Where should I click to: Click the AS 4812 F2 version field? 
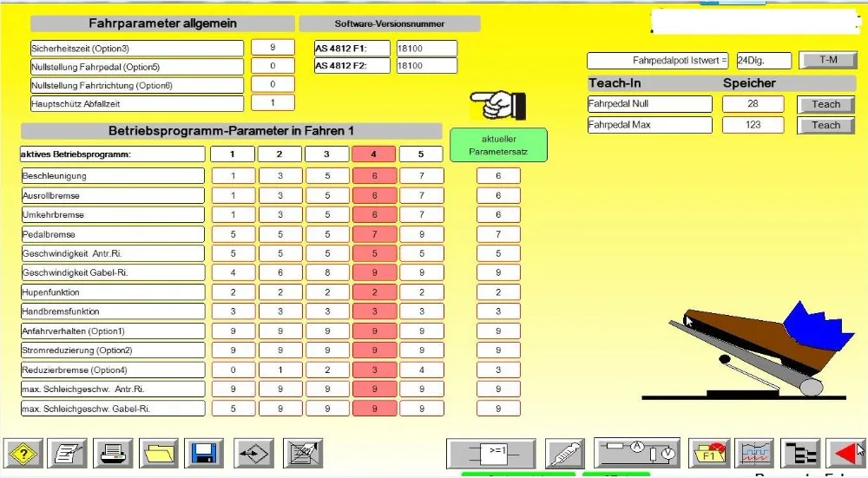426,65
